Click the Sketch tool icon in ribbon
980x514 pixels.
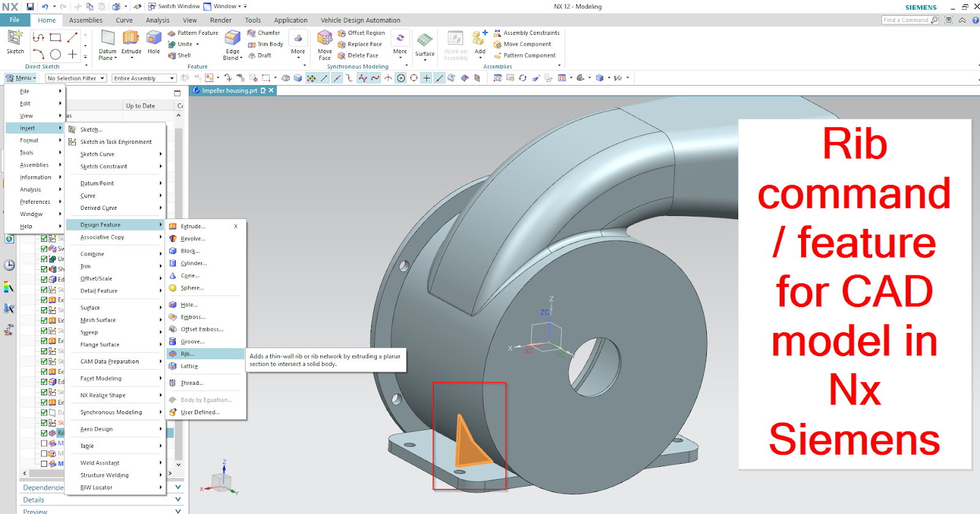click(15, 42)
